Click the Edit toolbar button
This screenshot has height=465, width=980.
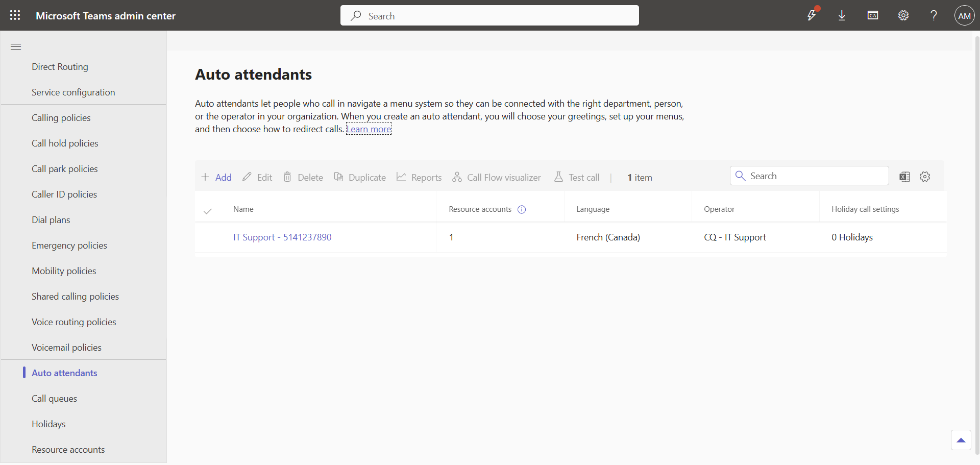click(x=257, y=177)
